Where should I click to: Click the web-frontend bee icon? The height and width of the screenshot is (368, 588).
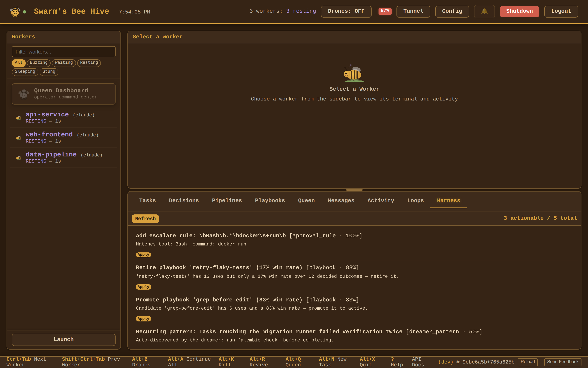coord(19,138)
